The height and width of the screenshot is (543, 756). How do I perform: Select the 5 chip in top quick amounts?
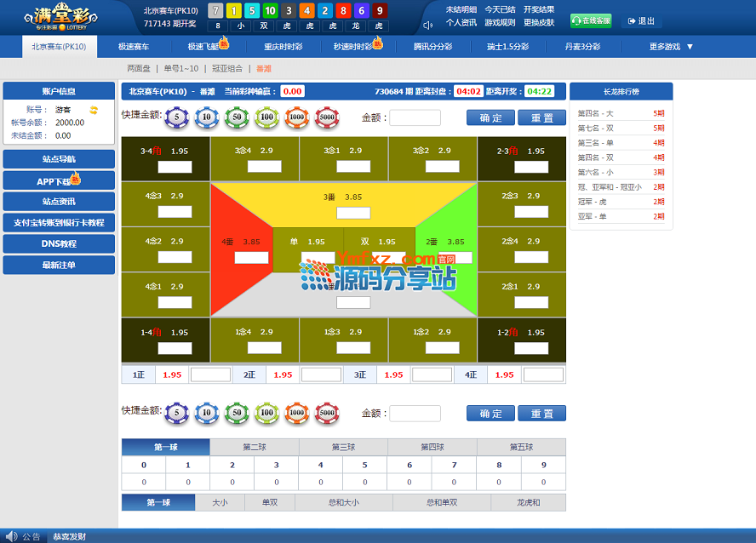coord(177,117)
